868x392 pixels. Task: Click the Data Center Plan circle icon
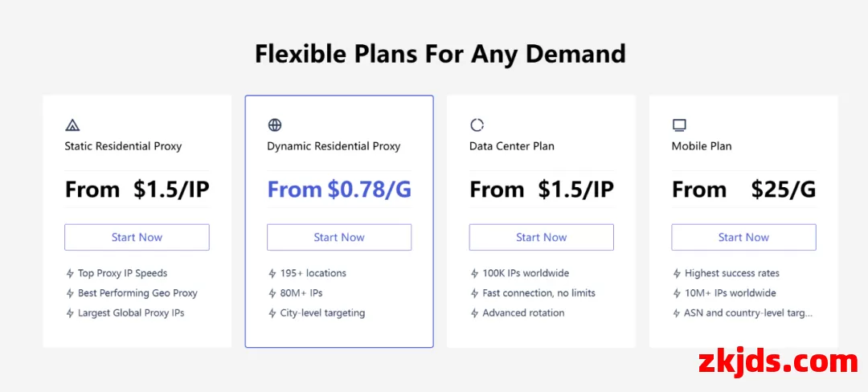(x=477, y=125)
